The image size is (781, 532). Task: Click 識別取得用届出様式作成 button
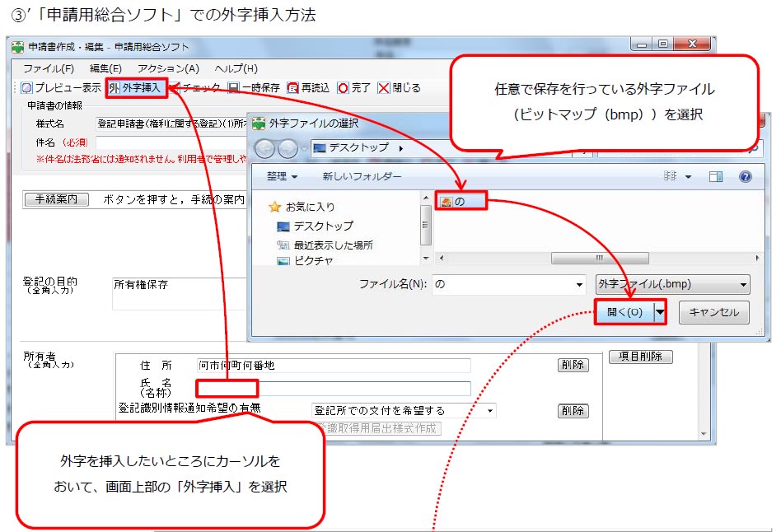378,428
